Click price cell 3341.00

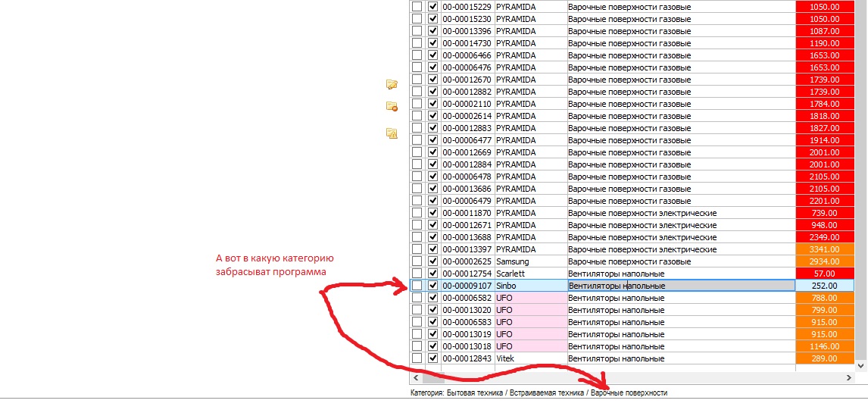pos(826,249)
